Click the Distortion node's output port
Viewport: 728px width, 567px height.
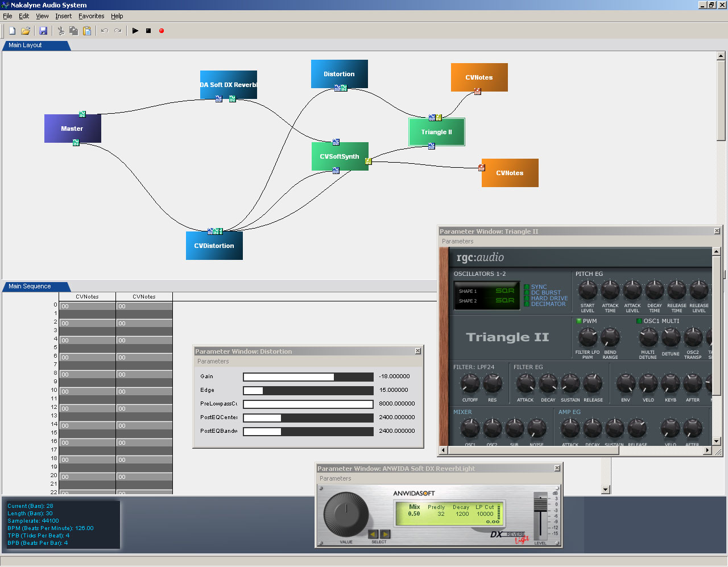[338, 88]
